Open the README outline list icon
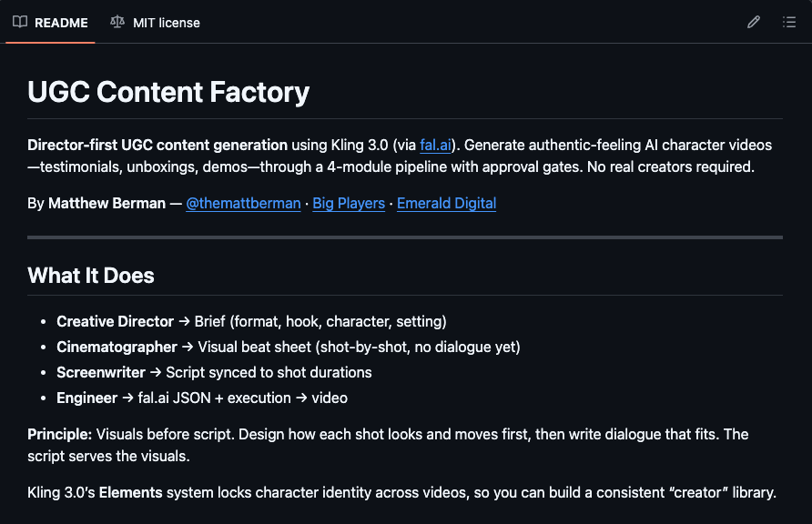The height and width of the screenshot is (524, 812). [789, 22]
